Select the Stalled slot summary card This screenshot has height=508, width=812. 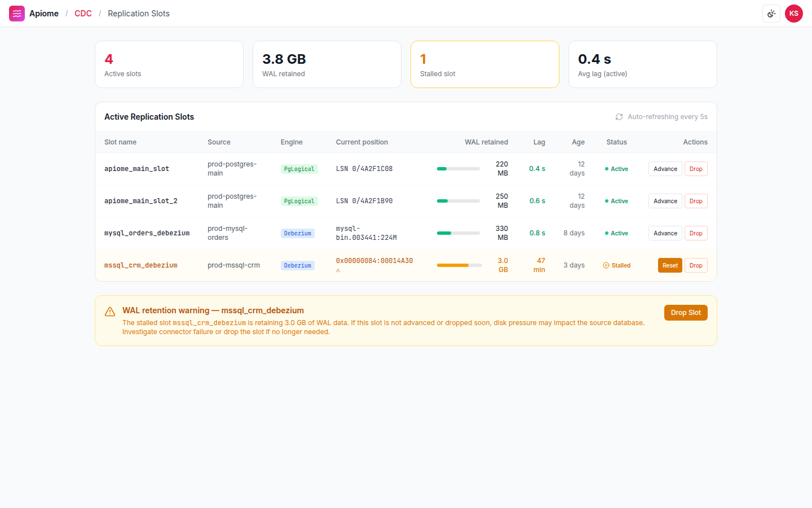(485, 64)
